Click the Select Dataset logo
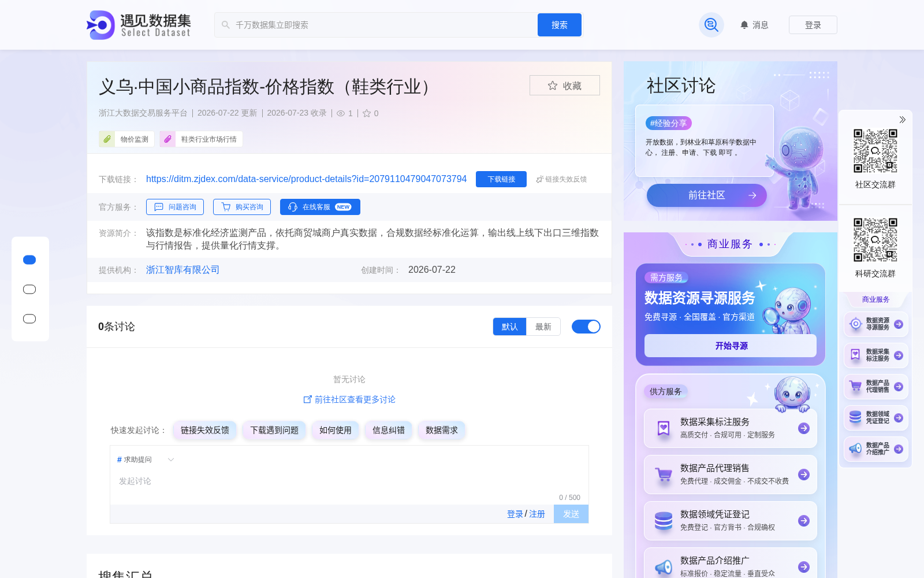 (139, 25)
